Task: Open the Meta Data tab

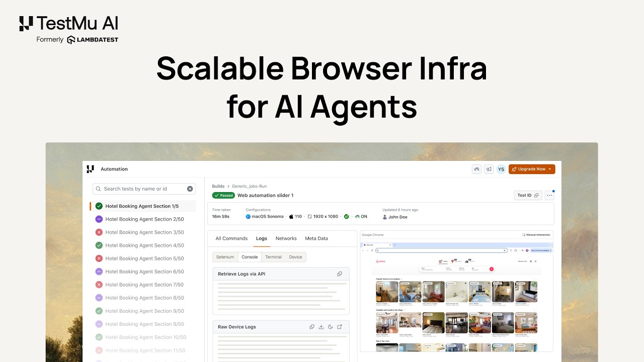Action: [x=316, y=238]
